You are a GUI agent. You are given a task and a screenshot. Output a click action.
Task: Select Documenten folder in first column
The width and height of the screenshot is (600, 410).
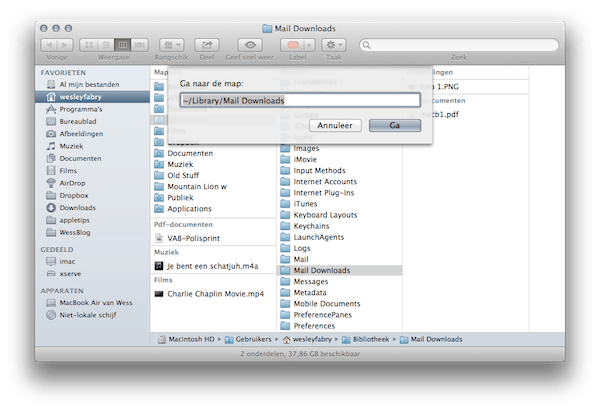pyautogui.click(x=213, y=153)
